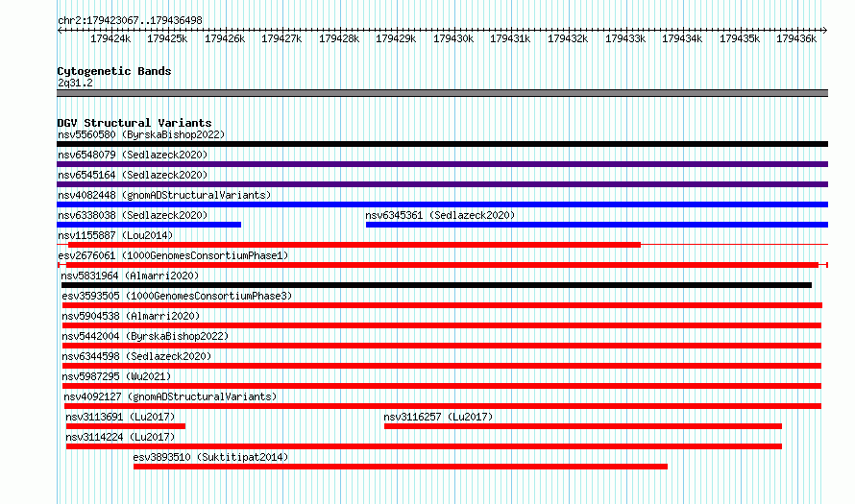
Task: Click the 179424k ruler tick label
Action: [x=110, y=38]
